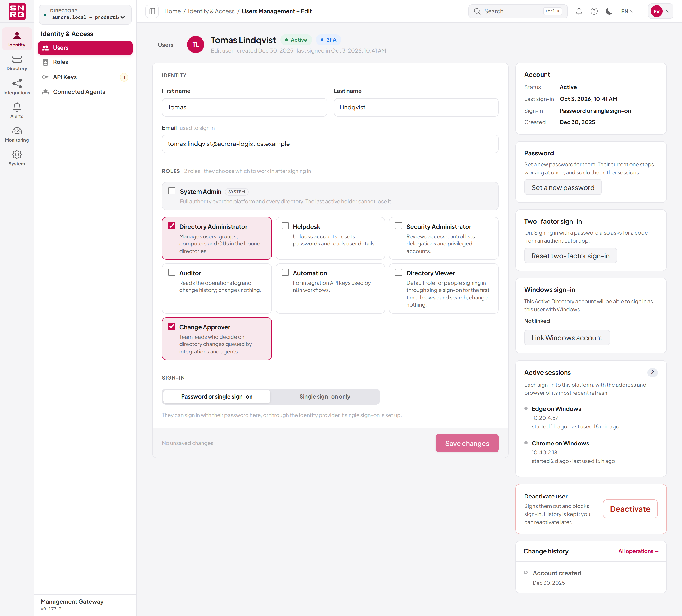
Task: Check the Auditor role
Action: click(x=172, y=272)
